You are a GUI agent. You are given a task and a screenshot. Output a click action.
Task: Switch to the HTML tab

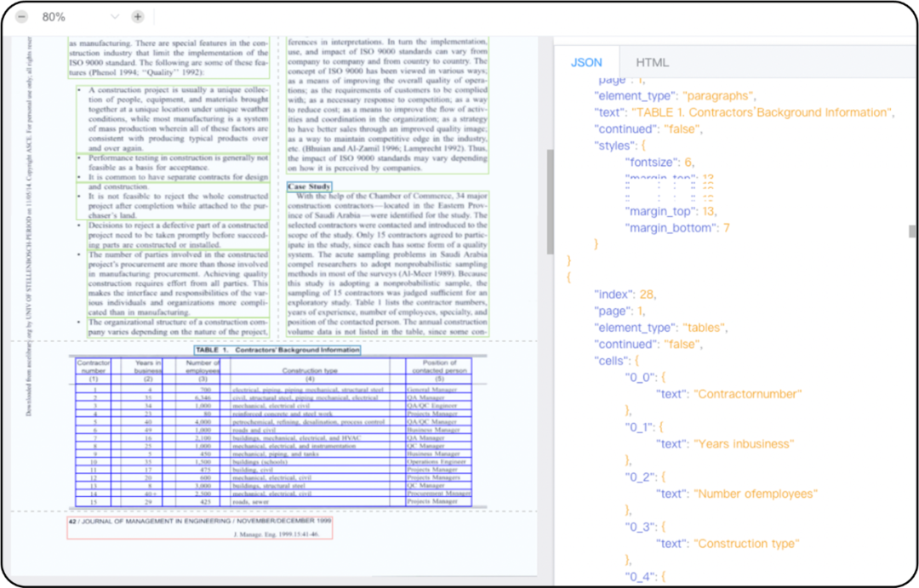pyautogui.click(x=653, y=63)
